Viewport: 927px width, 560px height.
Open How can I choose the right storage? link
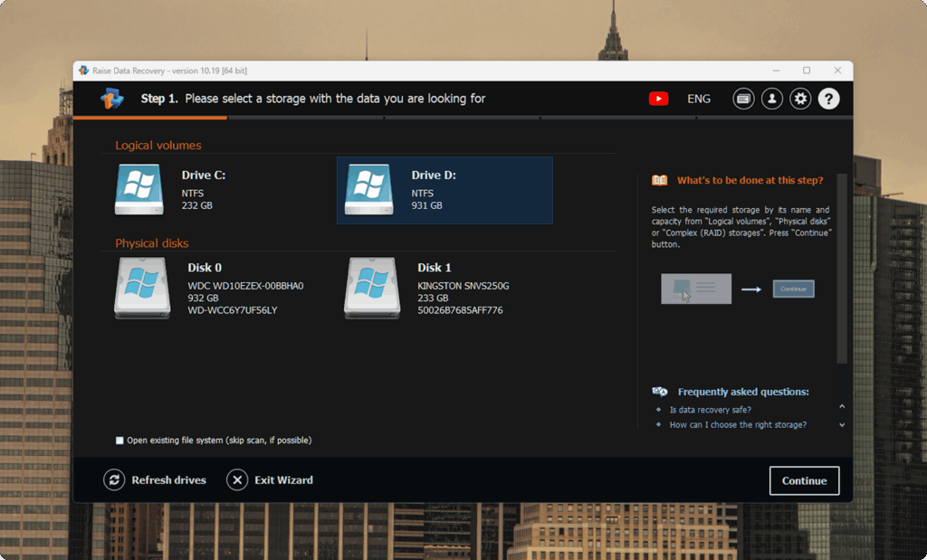(738, 424)
